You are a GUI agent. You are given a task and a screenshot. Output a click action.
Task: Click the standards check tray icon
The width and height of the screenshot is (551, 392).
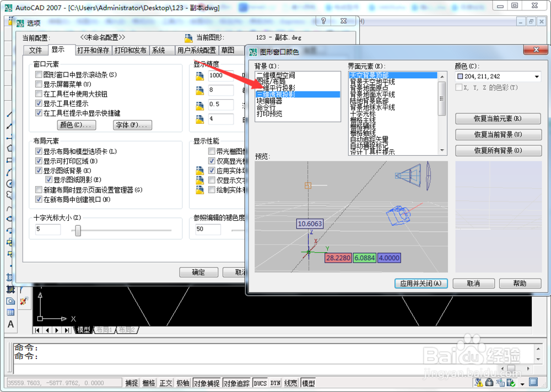click(511, 382)
